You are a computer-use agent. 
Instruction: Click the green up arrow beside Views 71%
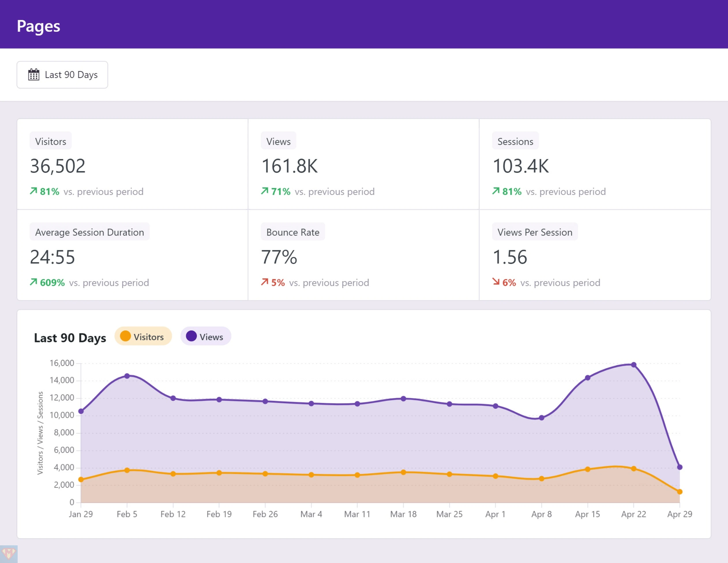(264, 191)
